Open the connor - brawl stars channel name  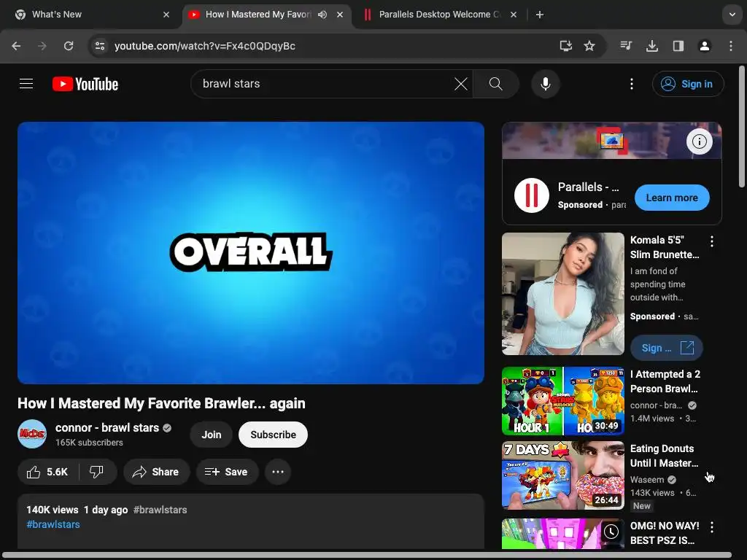107,427
